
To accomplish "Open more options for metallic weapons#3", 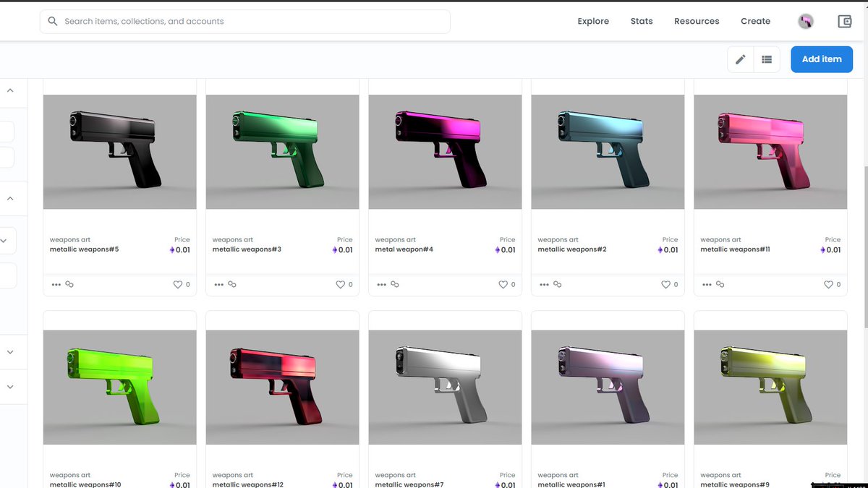I will [x=219, y=285].
